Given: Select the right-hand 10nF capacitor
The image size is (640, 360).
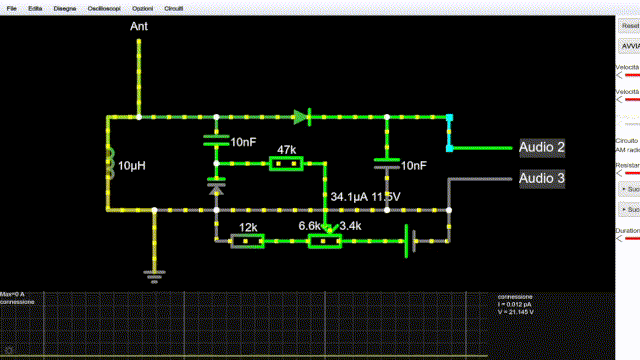Looking at the screenshot, I should (387, 164).
